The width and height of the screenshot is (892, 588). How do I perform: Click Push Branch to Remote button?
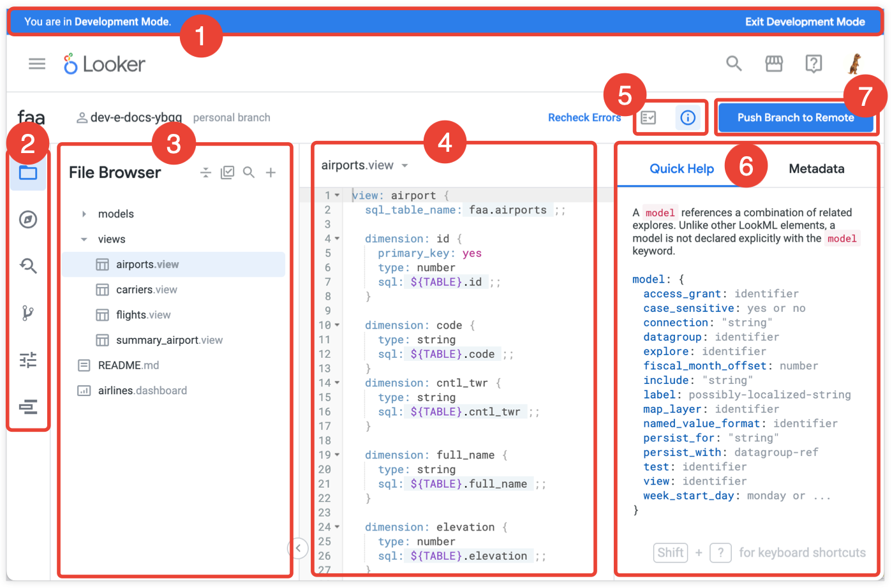pyautogui.click(x=795, y=117)
